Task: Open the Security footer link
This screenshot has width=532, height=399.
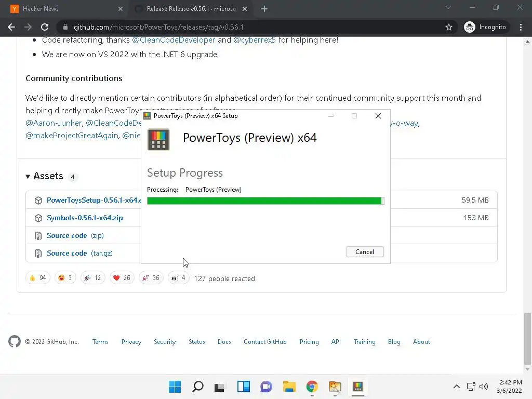Action: 165,342
